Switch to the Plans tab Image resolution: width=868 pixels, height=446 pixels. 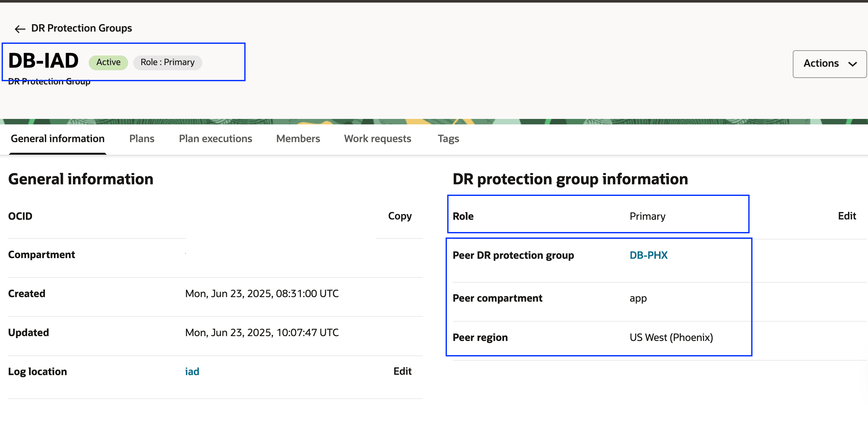(x=142, y=139)
